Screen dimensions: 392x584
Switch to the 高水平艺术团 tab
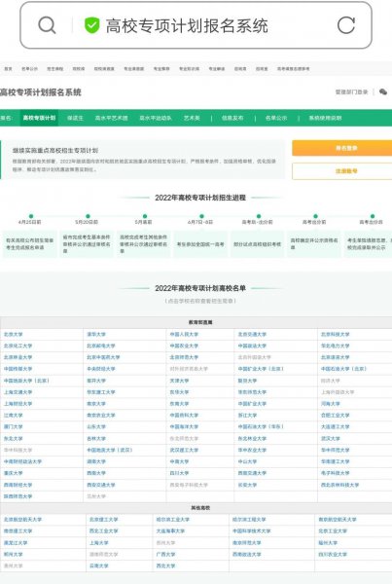[111, 118]
